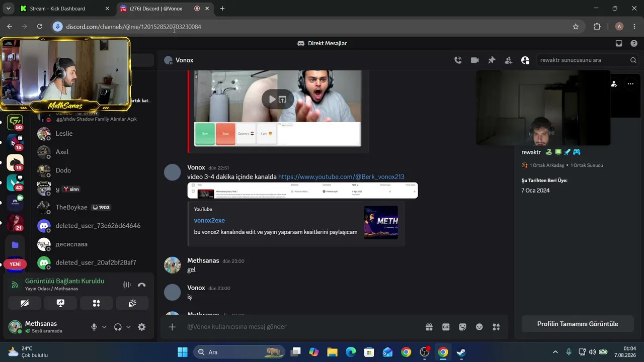Deafen using the headphone icon
644x362 pixels.
pyautogui.click(x=118, y=327)
